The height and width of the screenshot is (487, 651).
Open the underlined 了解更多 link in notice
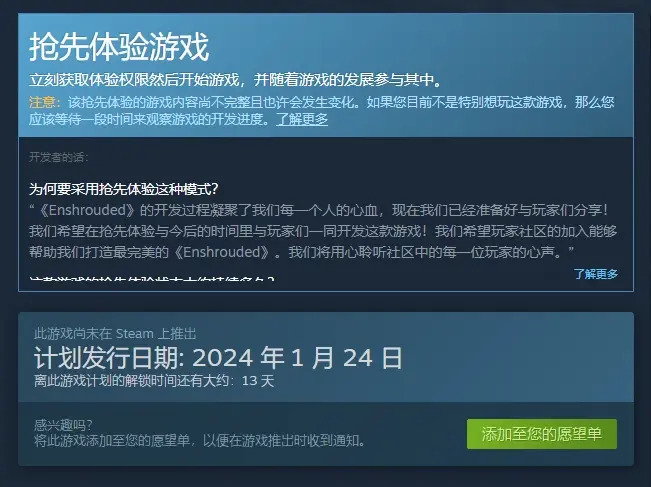point(302,120)
